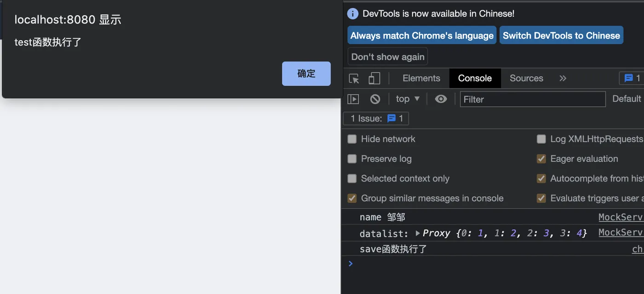Click the info icon in DevTools notice
This screenshot has width=644, height=294.
(x=353, y=14)
